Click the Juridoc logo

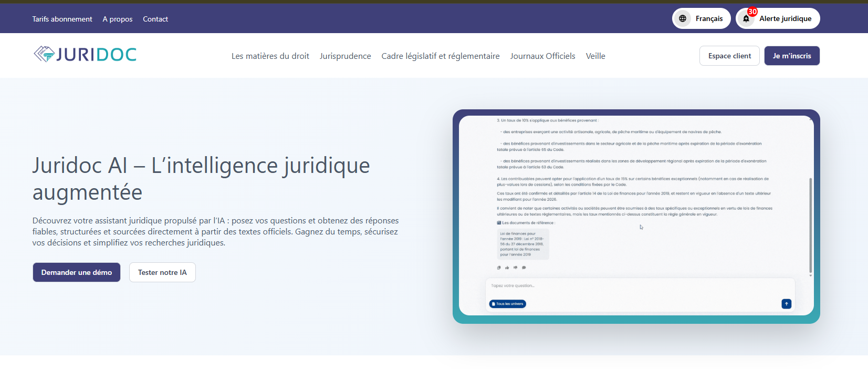pyautogui.click(x=85, y=54)
